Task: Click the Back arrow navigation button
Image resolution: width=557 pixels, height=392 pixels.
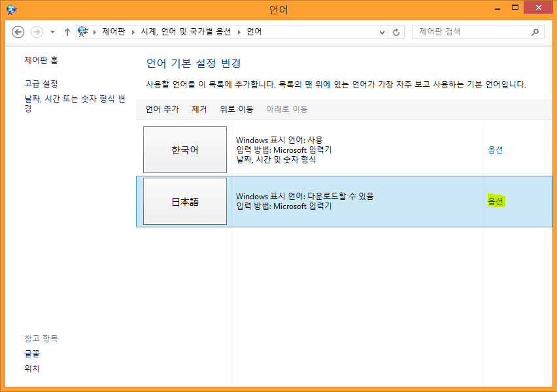Action: pos(18,32)
